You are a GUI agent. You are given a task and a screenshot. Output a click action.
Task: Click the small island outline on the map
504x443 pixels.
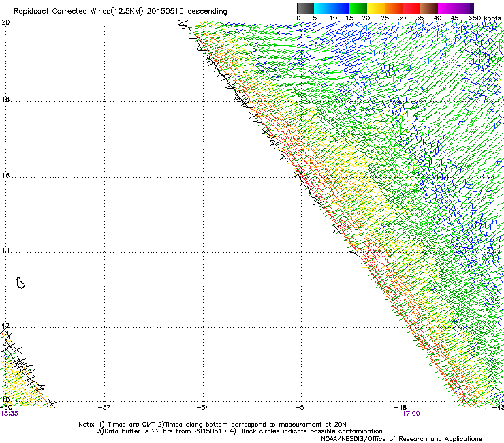point(20,283)
